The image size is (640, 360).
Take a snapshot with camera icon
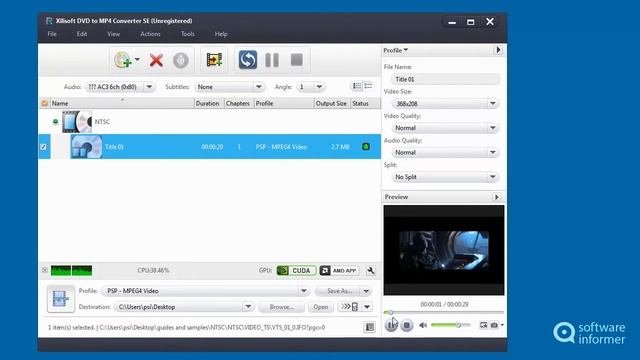tap(494, 325)
